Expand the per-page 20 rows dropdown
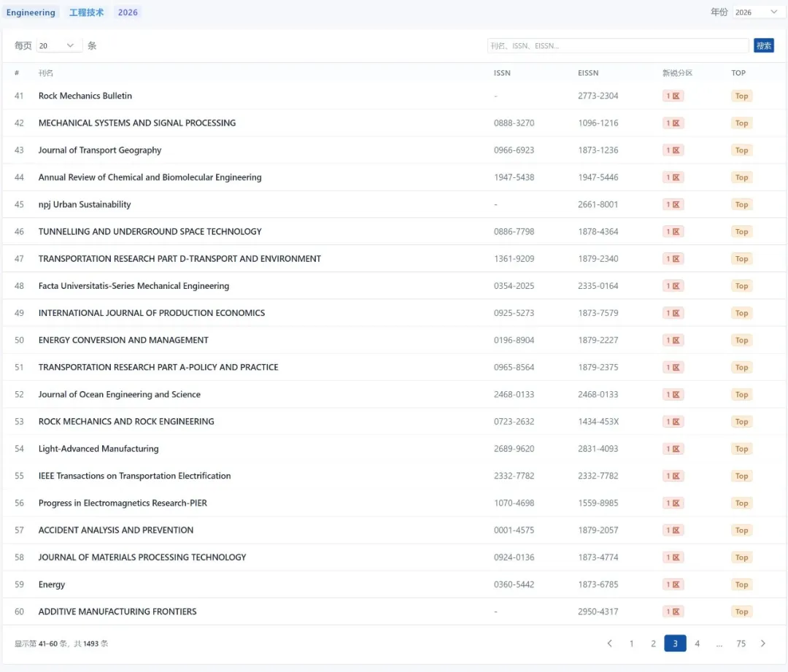 pyautogui.click(x=58, y=46)
